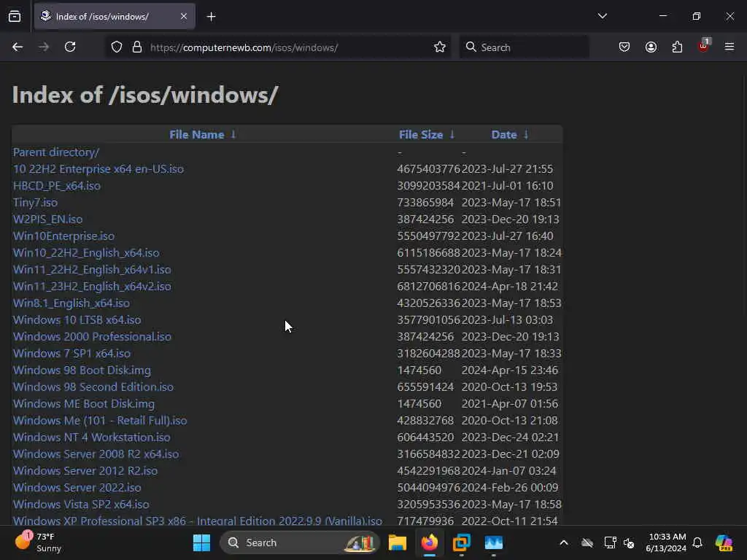Click the arrow next to Date
Viewport: 747px width, 560px height.
coord(526,134)
